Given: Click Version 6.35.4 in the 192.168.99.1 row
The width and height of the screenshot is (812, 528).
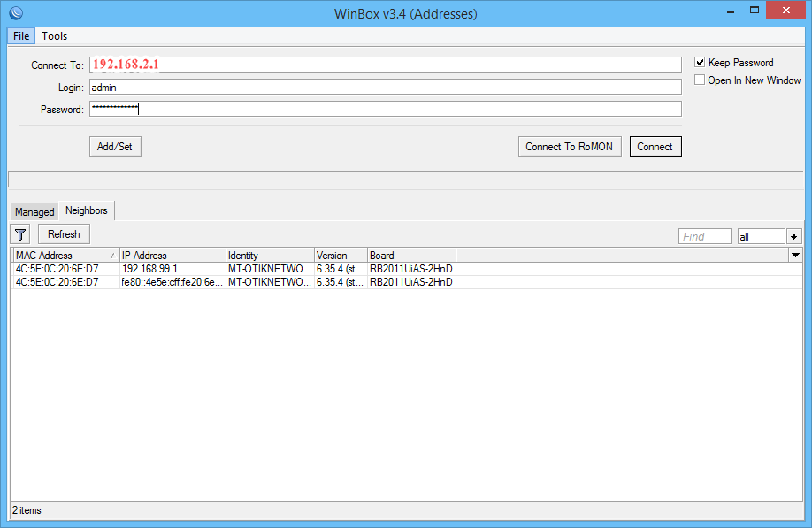Looking at the screenshot, I should tap(341, 269).
